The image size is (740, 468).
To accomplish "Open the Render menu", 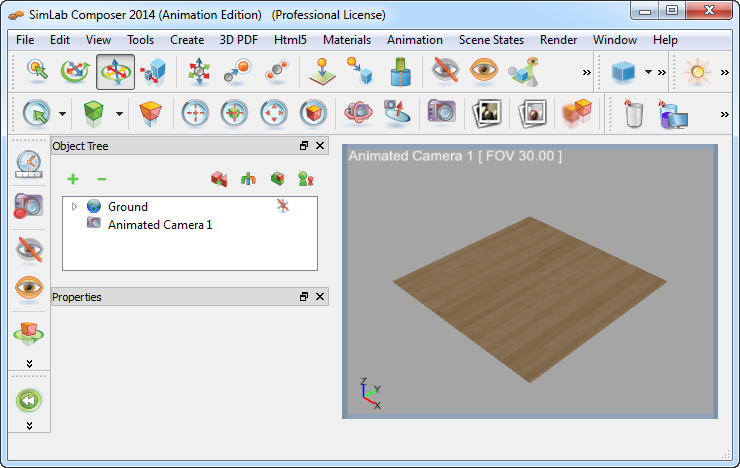I will [x=558, y=40].
